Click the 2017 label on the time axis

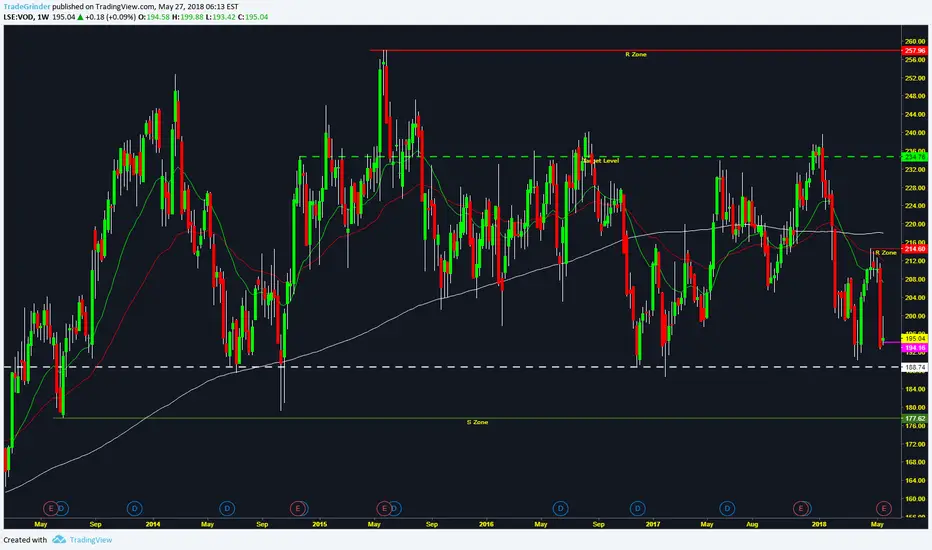click(x=653, y=524)
